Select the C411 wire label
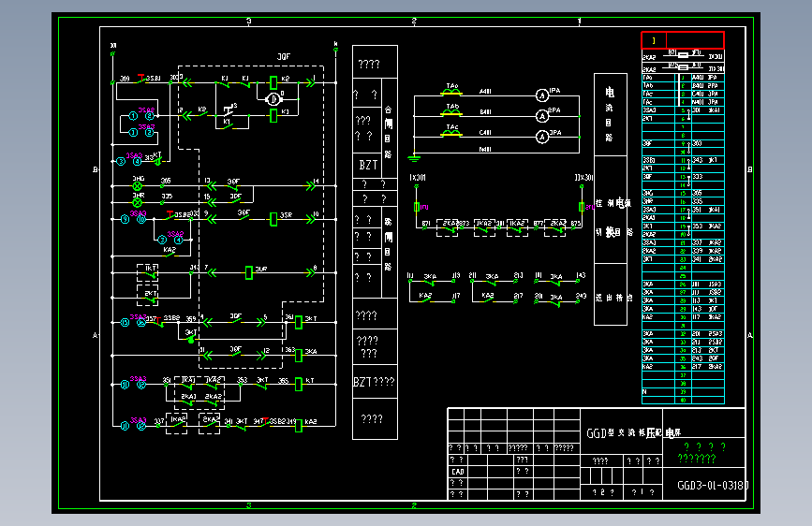812x526 pixels. (x=485, y=133)
